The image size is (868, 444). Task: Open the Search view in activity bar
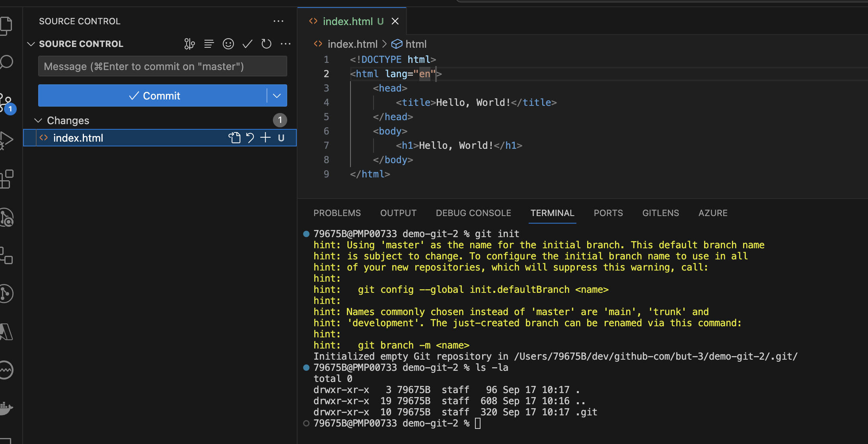click(6, 62)
